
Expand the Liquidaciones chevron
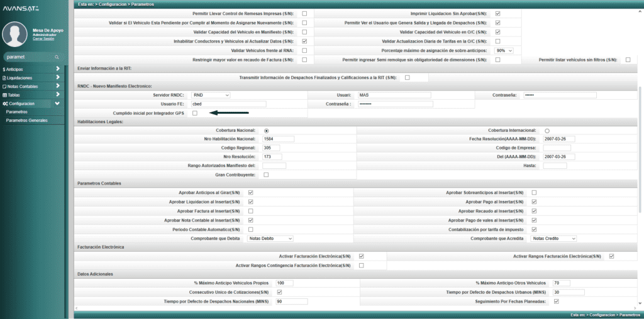(57, 78)
